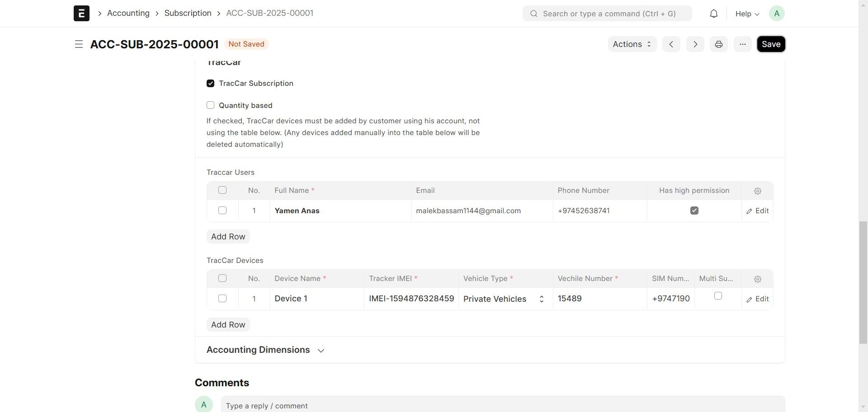Click the Full Name column header
This screenshot has height=412, width=868.
[341, 191]
